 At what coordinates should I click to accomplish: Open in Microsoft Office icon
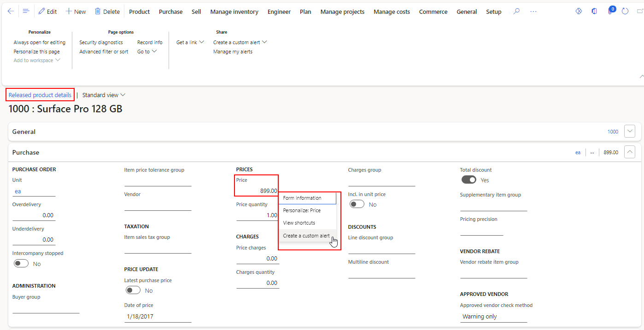(x=594, y=12)
